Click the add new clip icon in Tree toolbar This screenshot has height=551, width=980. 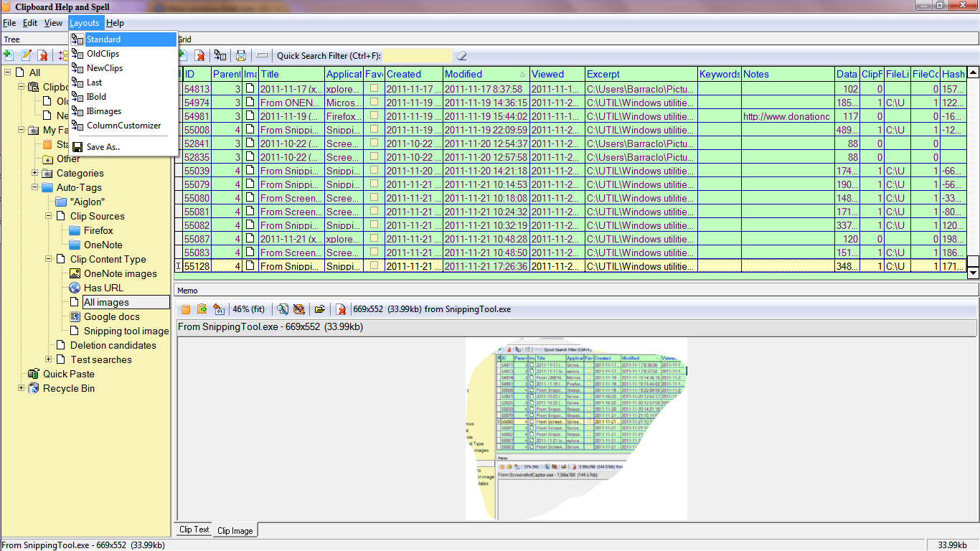pos(8,55)
